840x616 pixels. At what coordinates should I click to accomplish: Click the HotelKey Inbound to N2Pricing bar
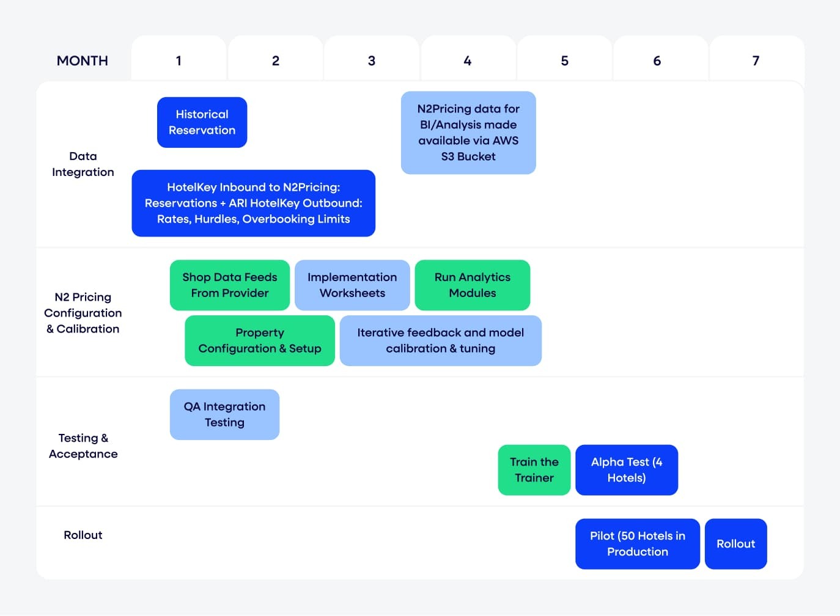[x=253, y=204]
